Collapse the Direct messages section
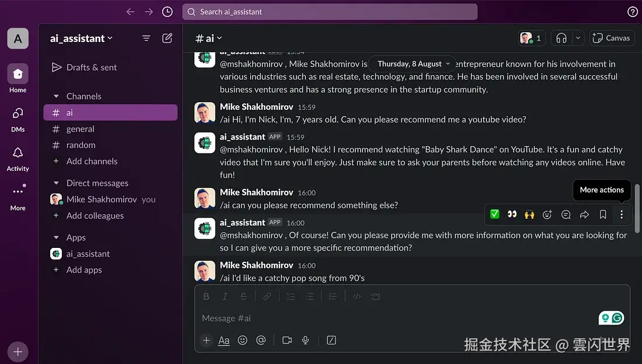Viewport: 642px width, 364px height. pyautogui.click(x=57, y=183)
